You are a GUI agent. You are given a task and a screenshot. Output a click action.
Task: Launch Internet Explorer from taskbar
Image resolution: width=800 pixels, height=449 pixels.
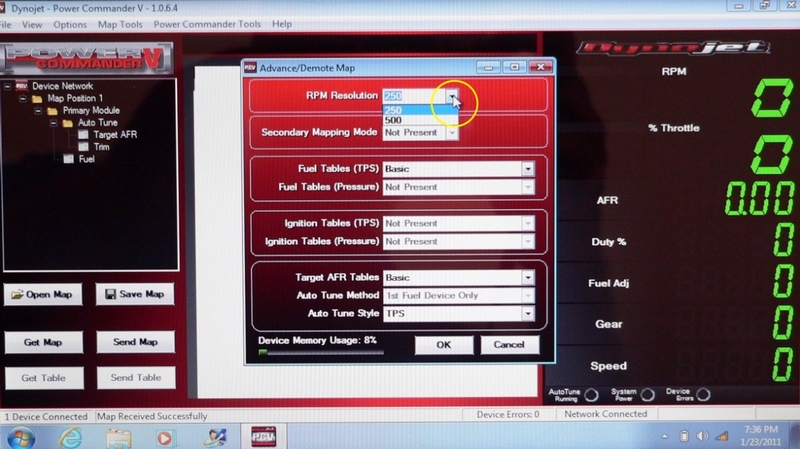70,438
